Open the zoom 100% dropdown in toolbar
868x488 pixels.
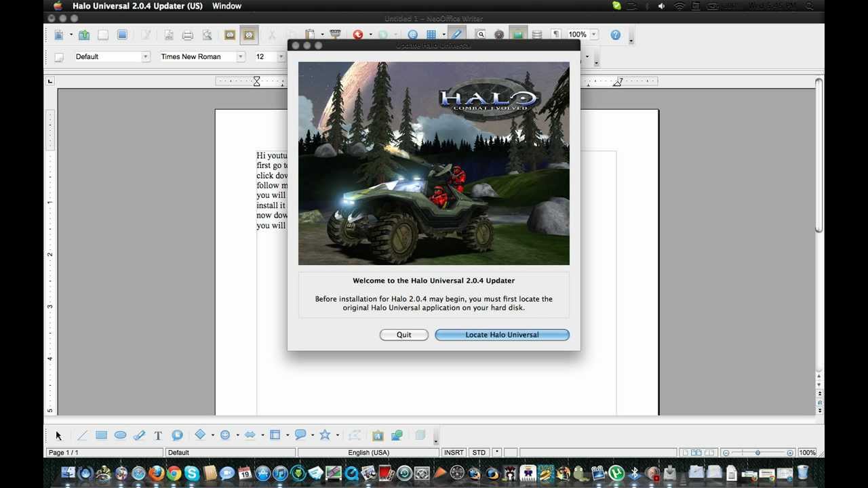tap(594, 35)
